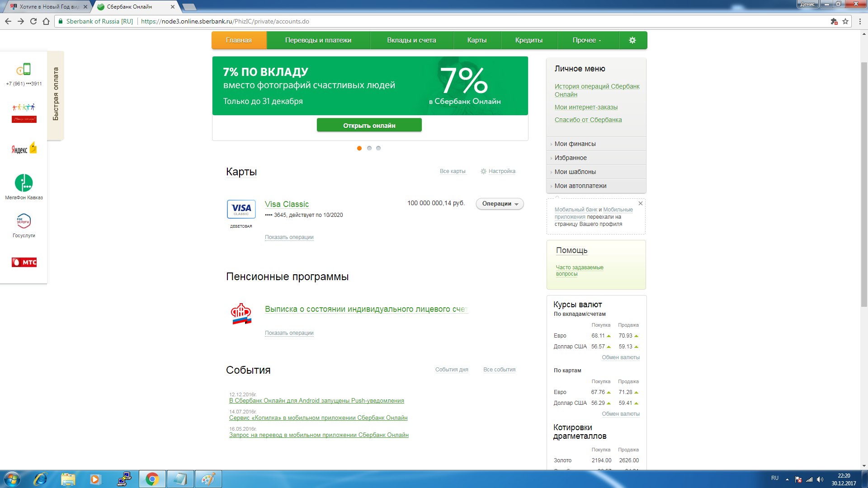Click the browser forward arrow
Image resolution: width=868 pixels, height=488 pixels.
(x=21, y=21)
